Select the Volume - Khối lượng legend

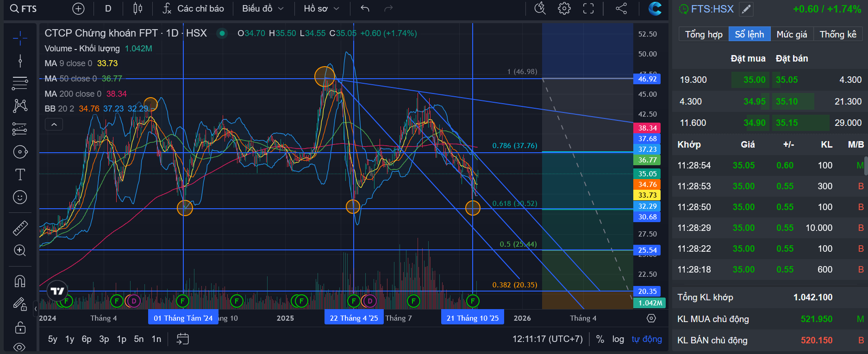[98, 49]
